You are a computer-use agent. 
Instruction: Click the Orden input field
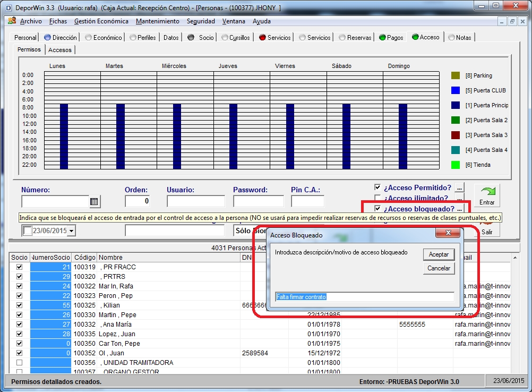point(138,201)
